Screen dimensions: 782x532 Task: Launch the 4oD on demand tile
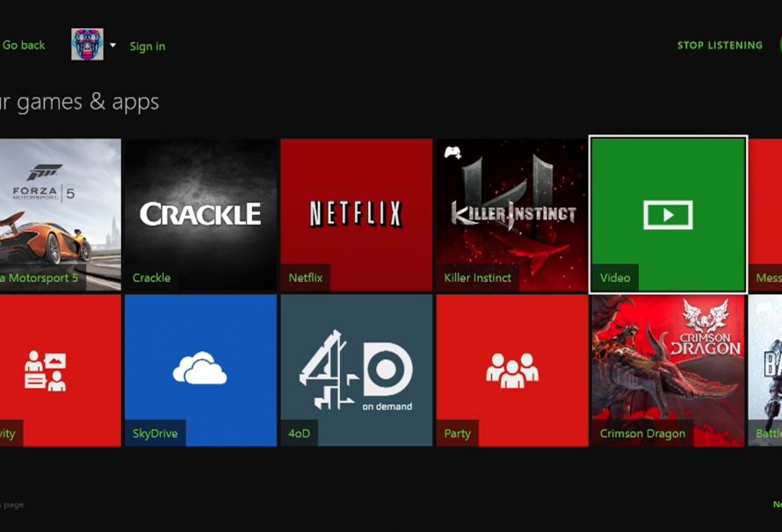tap(356, 370)
